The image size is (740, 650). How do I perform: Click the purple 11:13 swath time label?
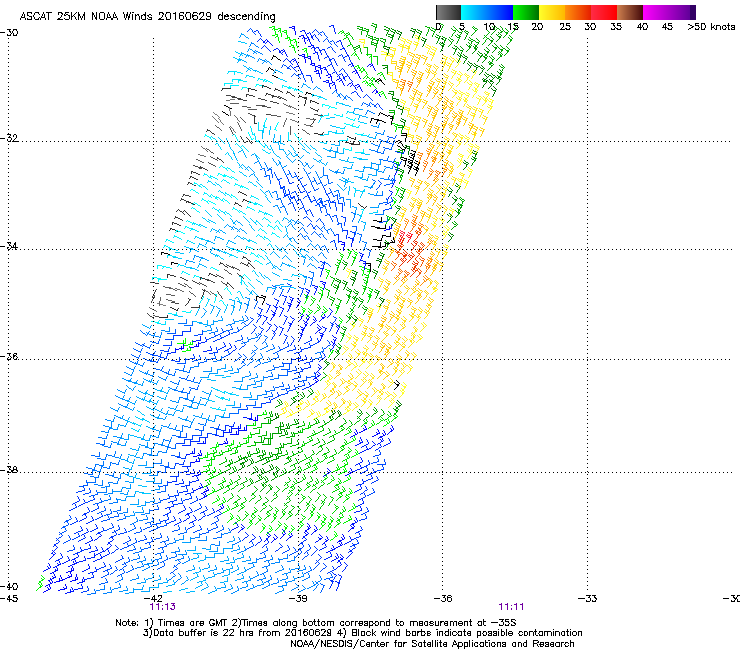[162, 607]
